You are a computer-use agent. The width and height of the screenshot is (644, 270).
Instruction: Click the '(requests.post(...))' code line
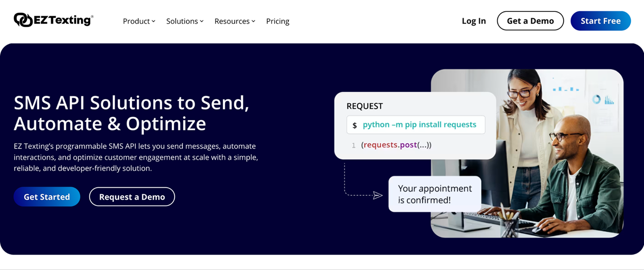click(396, 145)
